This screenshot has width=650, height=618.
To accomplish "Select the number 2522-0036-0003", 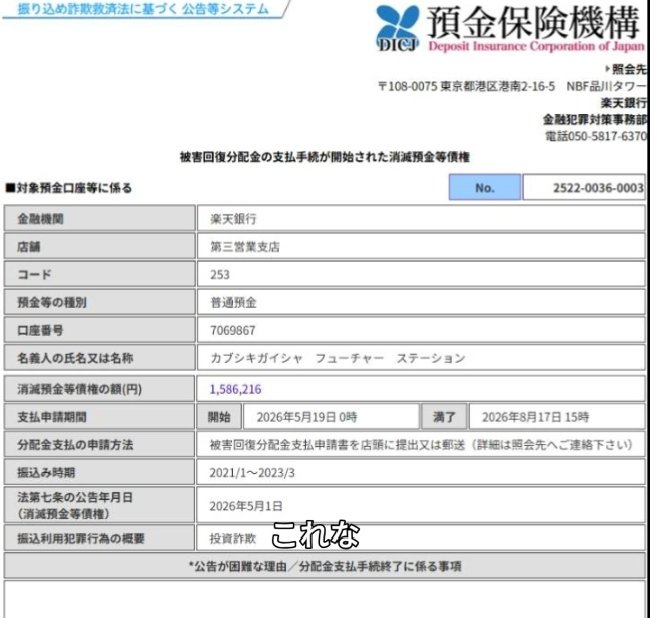I will pyautogui.click(x=598, y=188).
